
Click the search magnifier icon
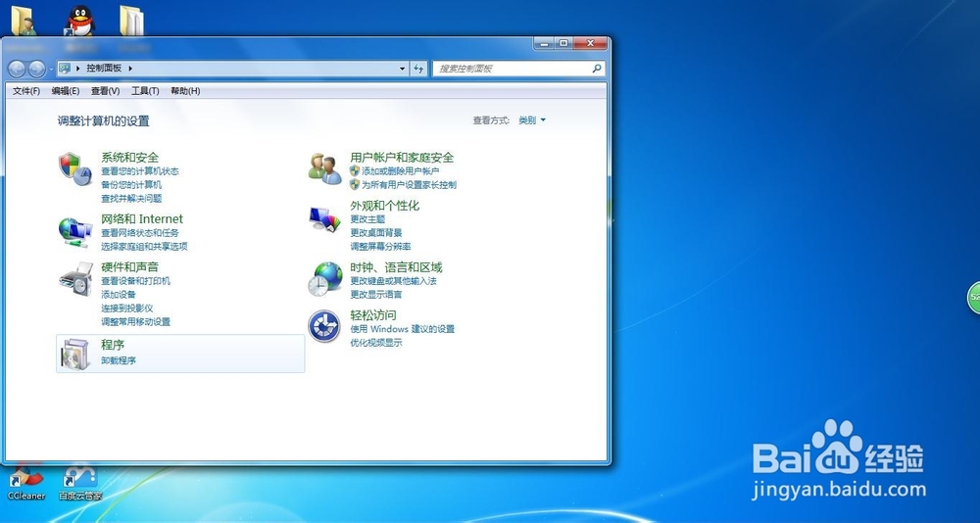coord(596,69)
